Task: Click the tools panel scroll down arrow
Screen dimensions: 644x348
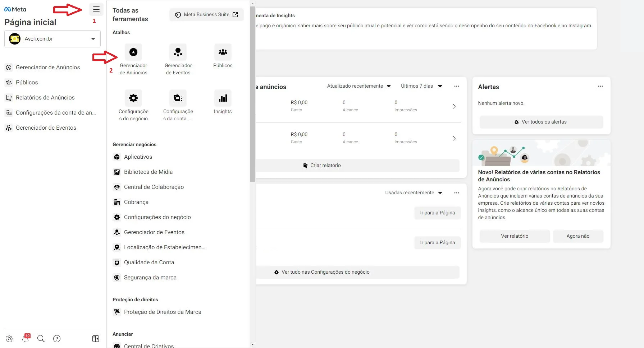Action: coord(252,344)
